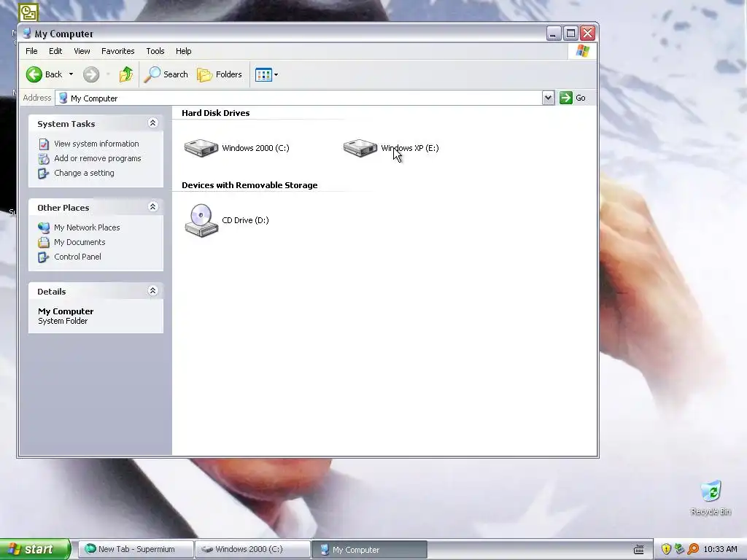This screenshot has width=747, height=560.
Task: Open the View menu
Action: pyautogui.click(x=82, y=51)
